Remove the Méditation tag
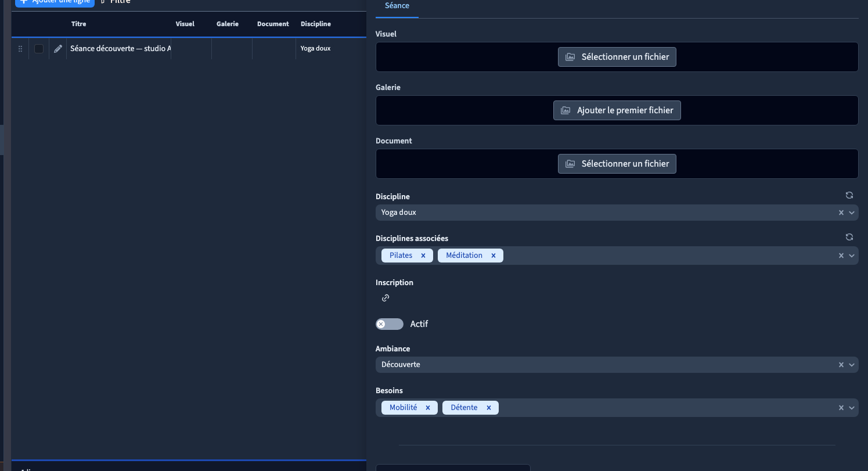The height and width of the screenshot is (471, 868). (x=494, y=256)
